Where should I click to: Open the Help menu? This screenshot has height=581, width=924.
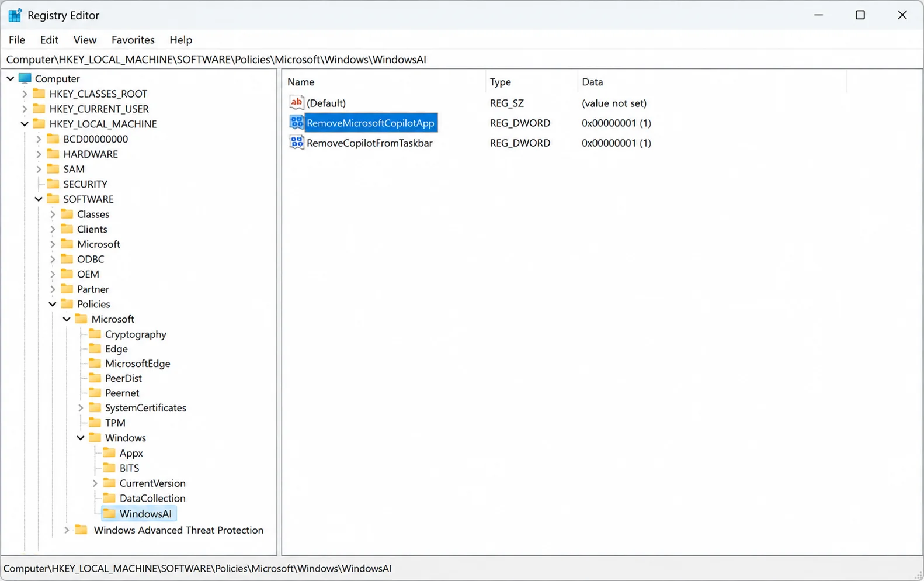(x=180, y=40)
